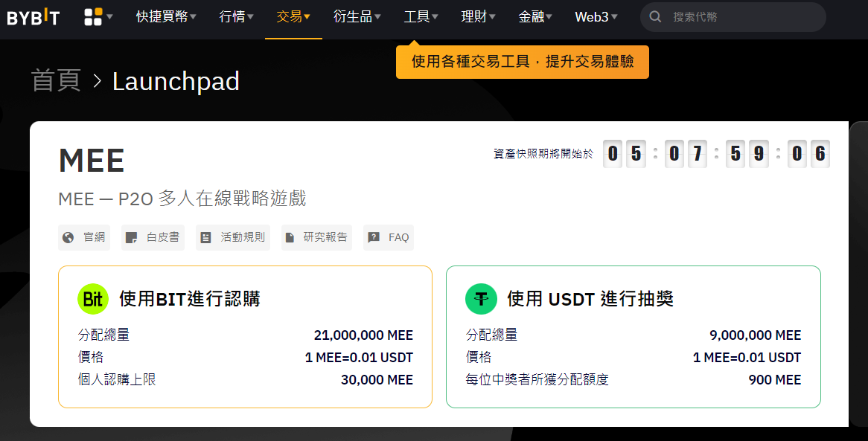Open the 研究報告 button
The width and height of the screenshot is (868, 441).
[316, 237]
